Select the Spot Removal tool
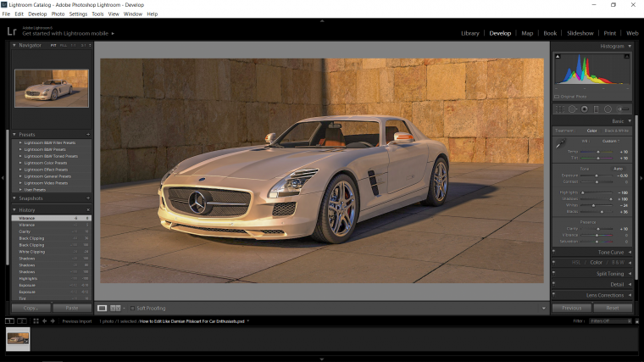Screen dimensions: 644x362 point(572,109)
